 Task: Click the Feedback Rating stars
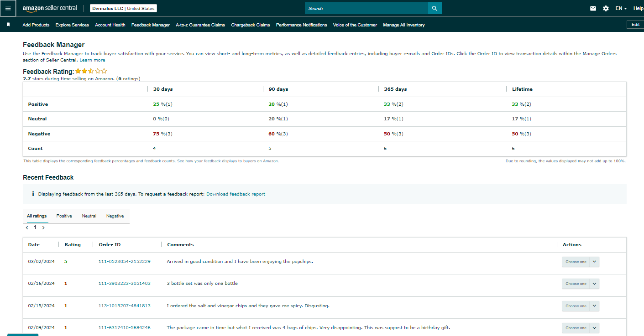coord(91,71)
